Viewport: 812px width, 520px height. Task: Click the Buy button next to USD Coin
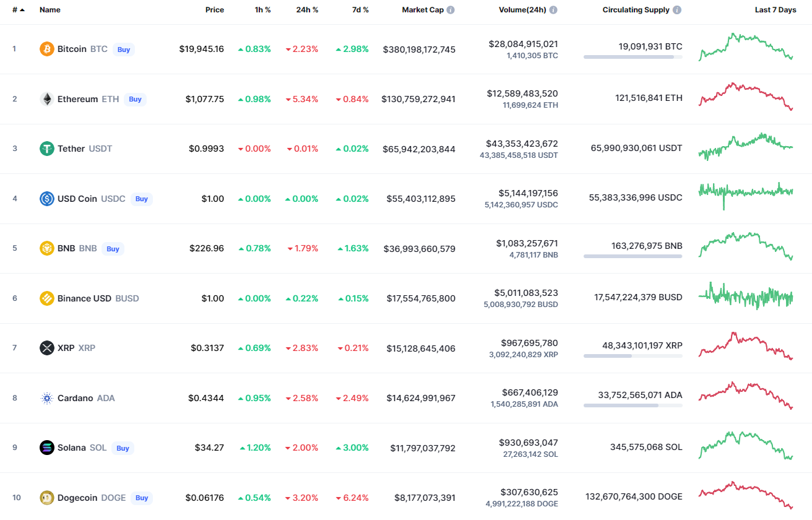pos(142,199)
